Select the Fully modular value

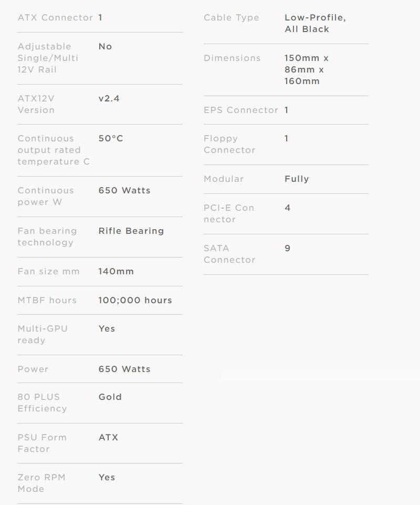click(x=297, y=179)
